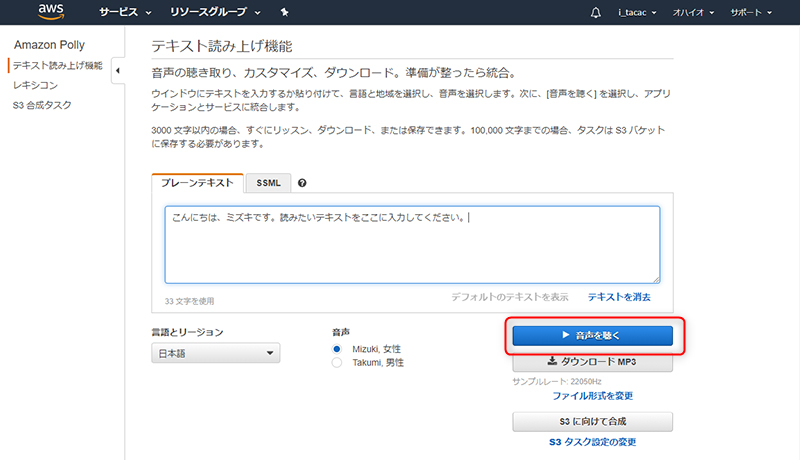This screenshot has width=800, height=460.
Task: Open S3 合成タスク in sidebar
Action: point(42,105)
